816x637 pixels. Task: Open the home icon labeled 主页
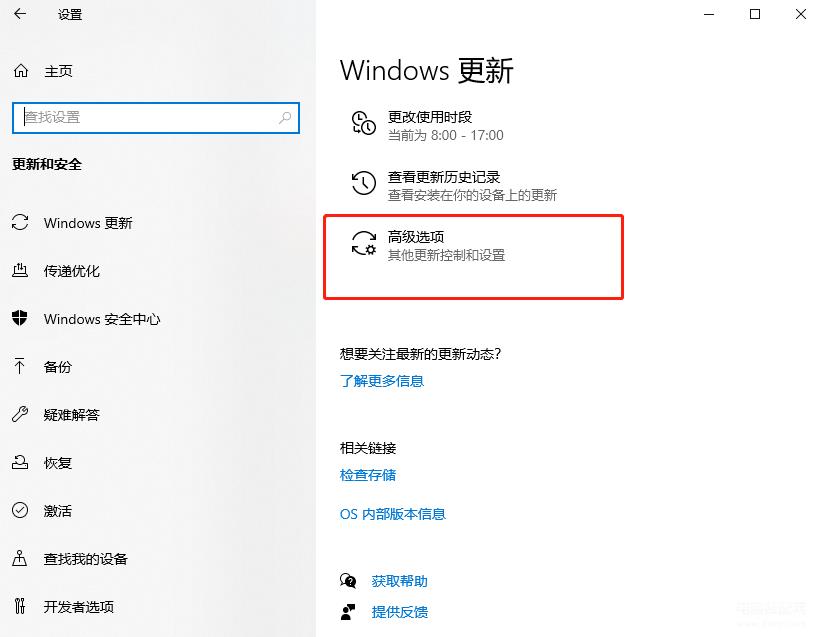click(21, 71)
